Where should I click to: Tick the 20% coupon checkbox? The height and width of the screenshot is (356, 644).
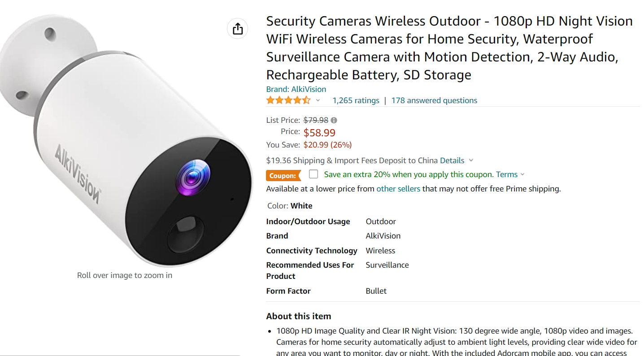pos(313,174)
